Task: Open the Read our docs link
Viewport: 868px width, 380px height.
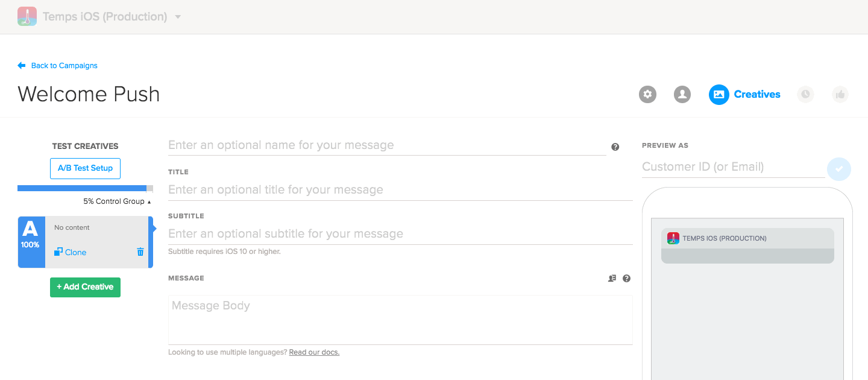Action: (314, 352)
